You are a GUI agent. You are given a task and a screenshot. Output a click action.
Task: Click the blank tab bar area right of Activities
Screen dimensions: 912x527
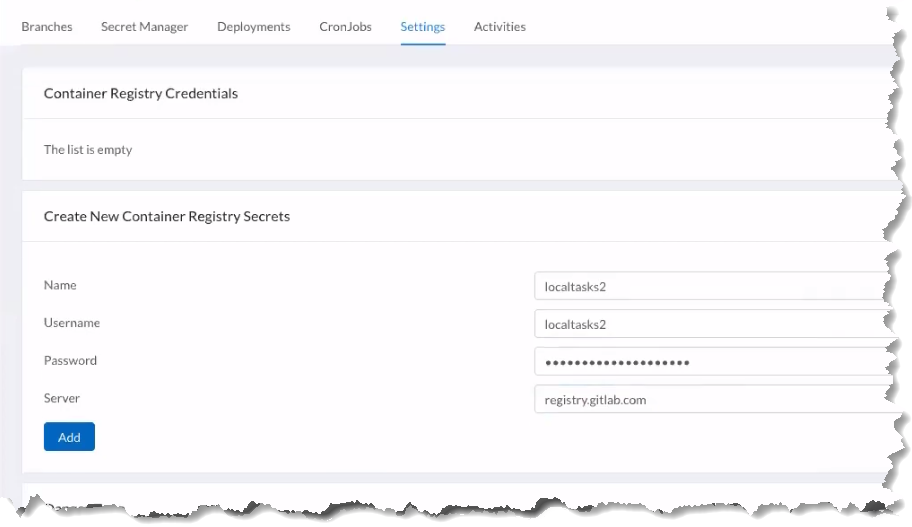click(x=700, y=27)
